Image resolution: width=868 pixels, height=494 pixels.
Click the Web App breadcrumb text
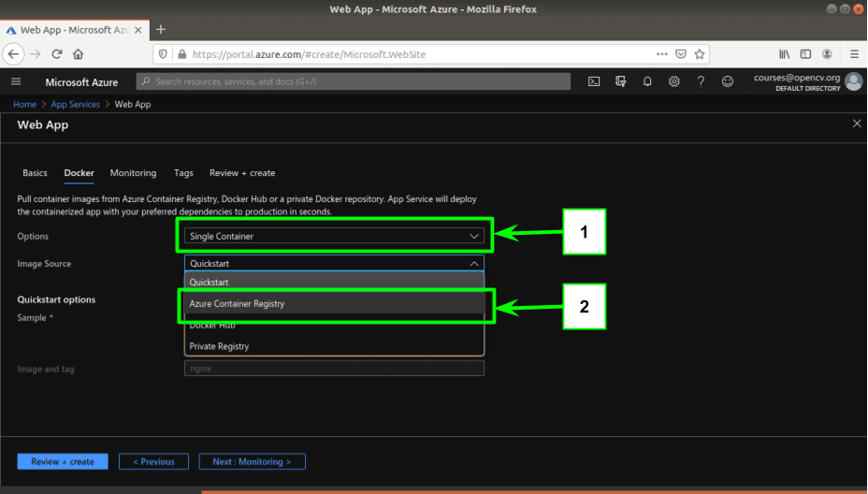(132, 104)
